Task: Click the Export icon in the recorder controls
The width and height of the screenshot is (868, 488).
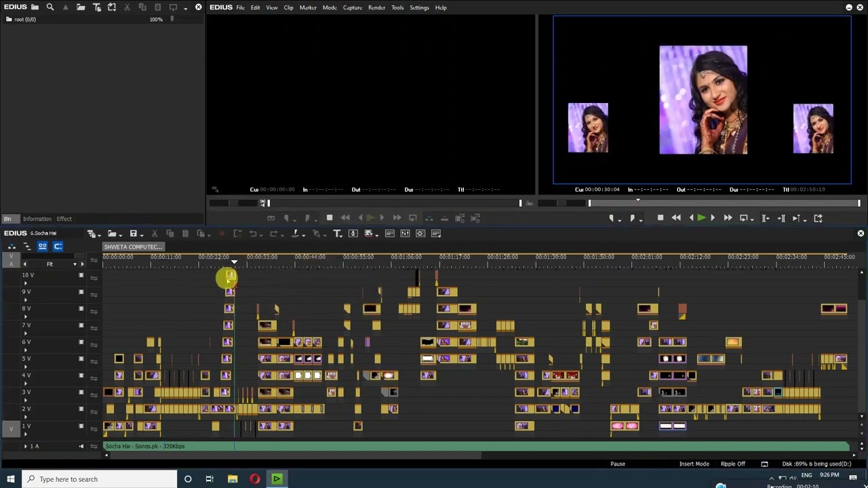Action: (818, 218)
